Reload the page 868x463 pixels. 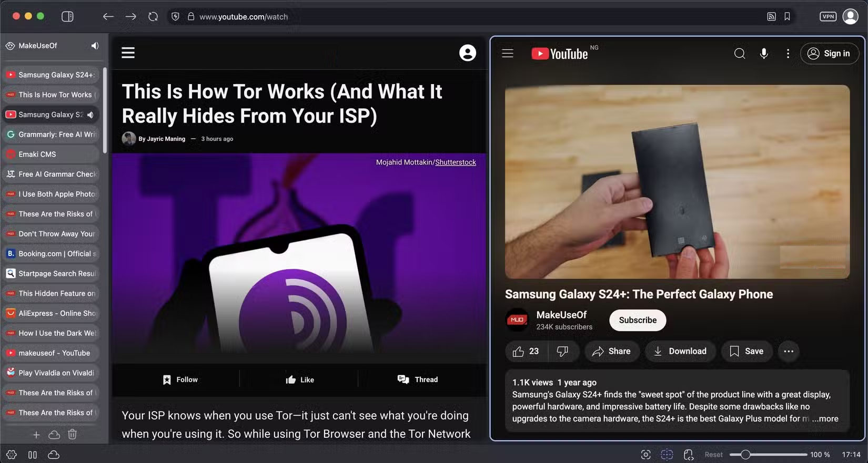[153, 16]
